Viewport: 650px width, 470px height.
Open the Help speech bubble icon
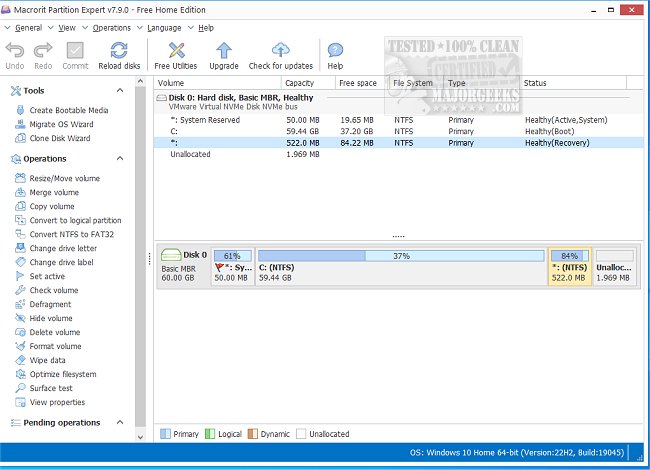point(335,50)
